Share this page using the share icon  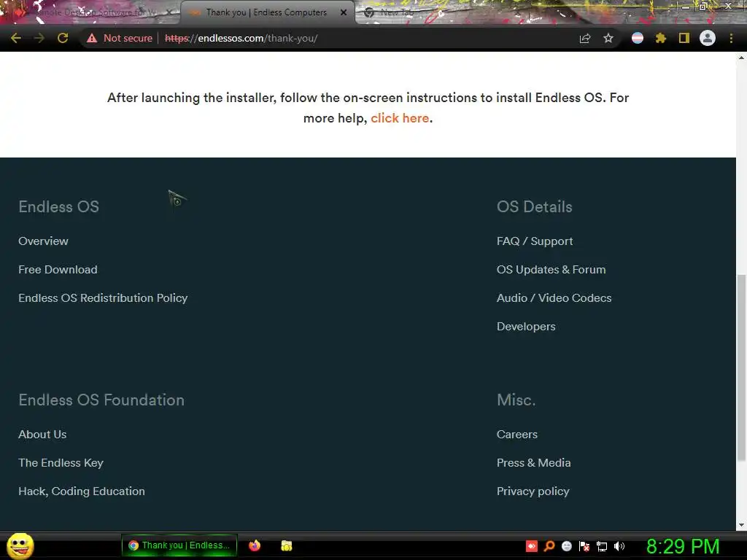[585, 38]
